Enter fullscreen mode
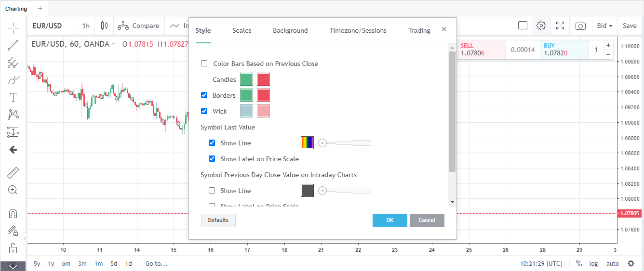This screenshot has width=644, height=271. click(560, 26)
